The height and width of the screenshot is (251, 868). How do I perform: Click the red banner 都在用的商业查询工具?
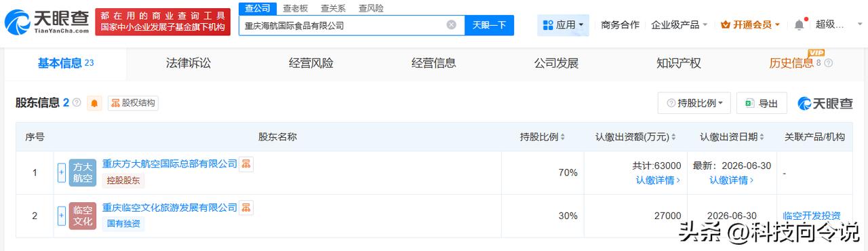click(x=163, y=21)
